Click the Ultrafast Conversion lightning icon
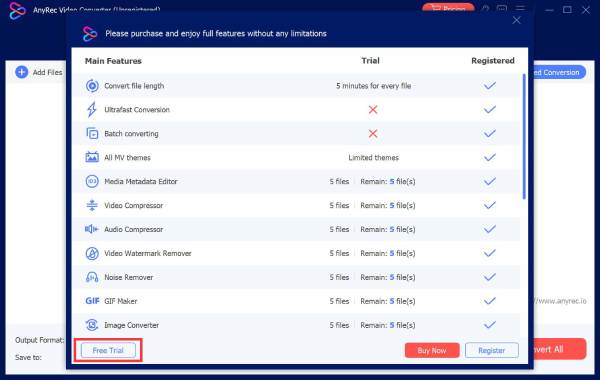Screen dimensions: 600x380 tap(91, 109)
